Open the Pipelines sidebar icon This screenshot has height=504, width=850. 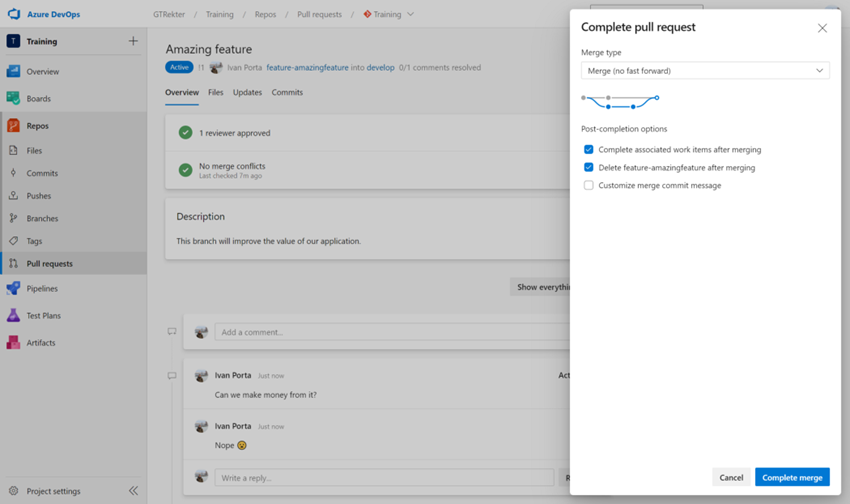click(x=14, y=288)
